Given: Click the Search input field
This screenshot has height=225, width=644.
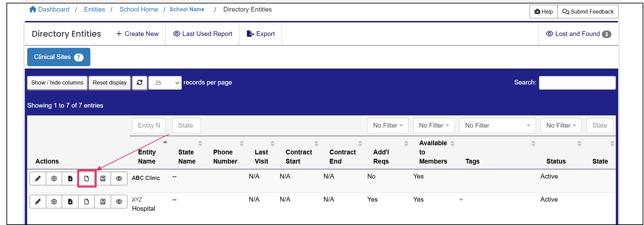Looking at the screenshot, I should tap(577, 83).
